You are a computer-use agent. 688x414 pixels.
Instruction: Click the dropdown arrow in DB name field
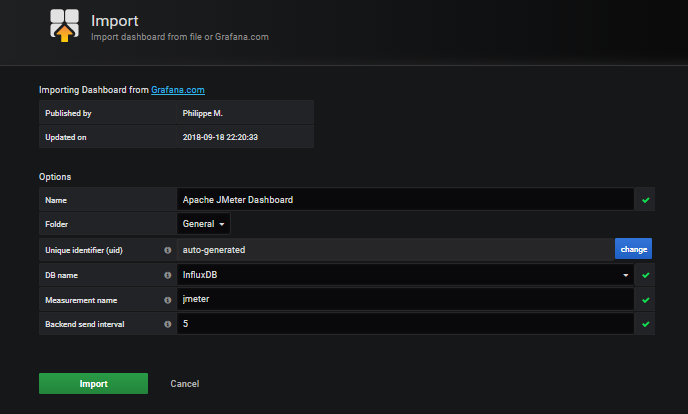[x=625, y=275]
